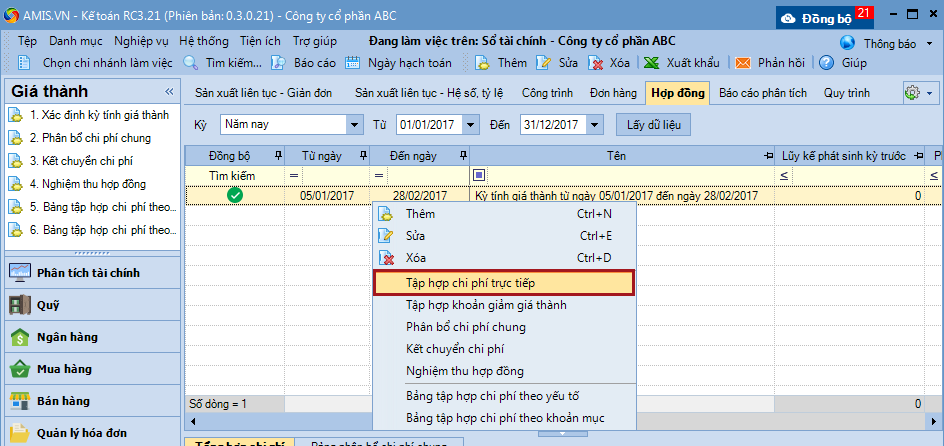Click the Tìm kiếm magnifier toolbar icon
The height and width of the screenshot is (446, 944).
point(191,62)
